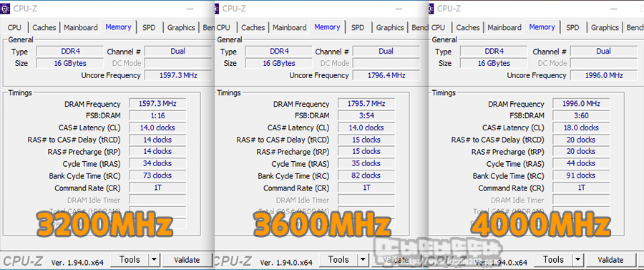Open Graphics tab in 1795.7 MHz window

point(390,27)
